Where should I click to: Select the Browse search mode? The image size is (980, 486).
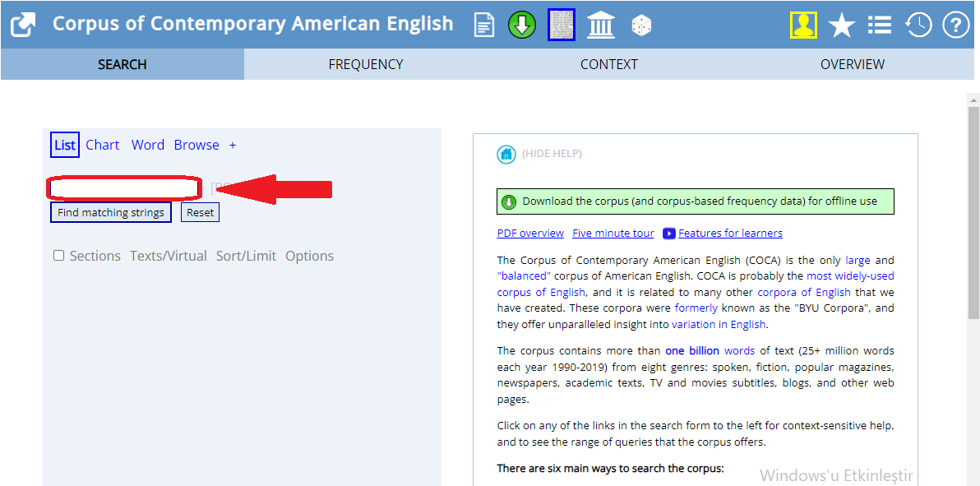[196, 145]
